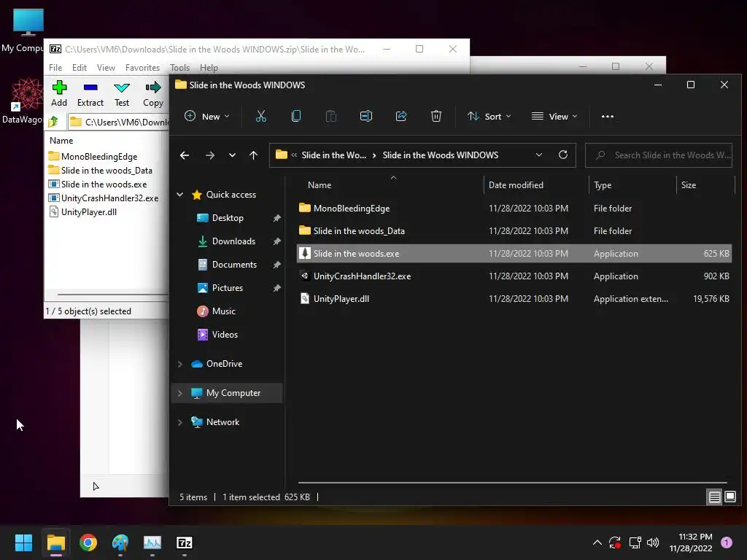The height and width of the screenshot is (560, 747).
Task: Select Documents in Quick access
Action: tap(234, 265)
